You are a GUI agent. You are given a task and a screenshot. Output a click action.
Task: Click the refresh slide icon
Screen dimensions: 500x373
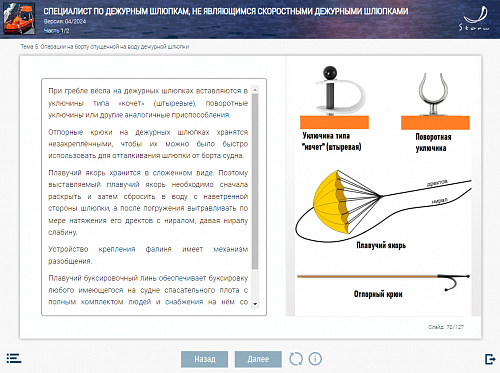coord(296,359)
